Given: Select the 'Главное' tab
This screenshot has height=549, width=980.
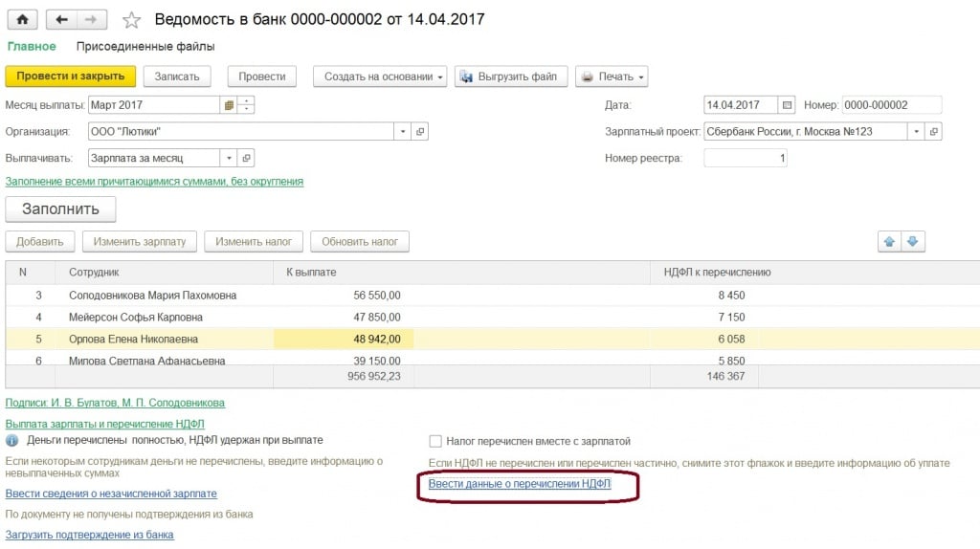Looking at the screenshot, I should click(32, 46).
